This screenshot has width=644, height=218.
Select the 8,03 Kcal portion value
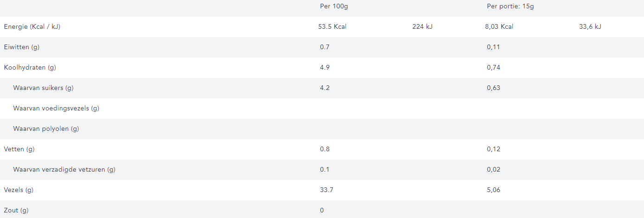[x=499, y=26]
